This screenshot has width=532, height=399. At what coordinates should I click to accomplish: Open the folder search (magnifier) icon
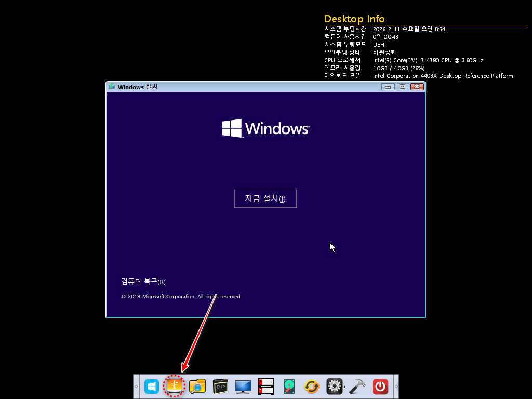pyautogui.click(x=197, y=387)
